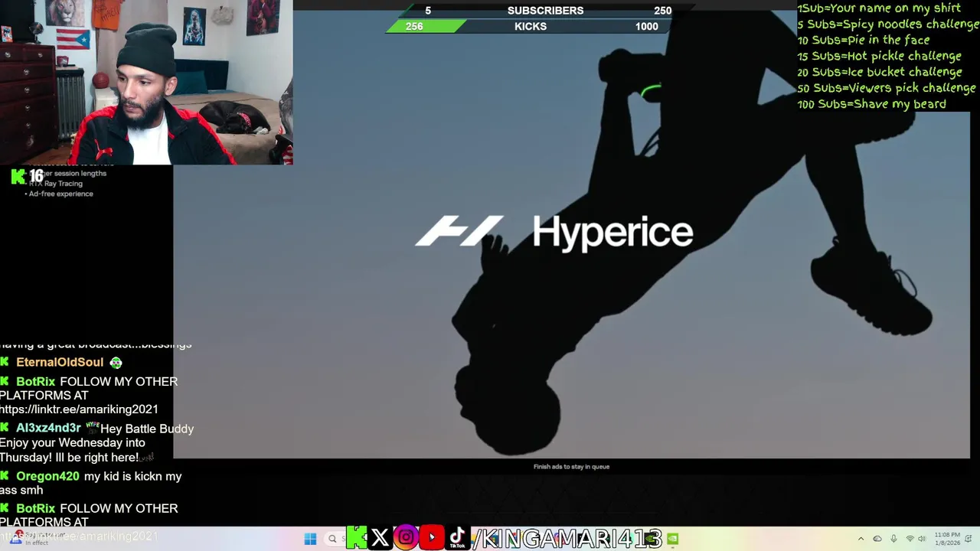Click the emote after EternalOldSoul
This screenshot has width=980, height=551.
point(116,362)
